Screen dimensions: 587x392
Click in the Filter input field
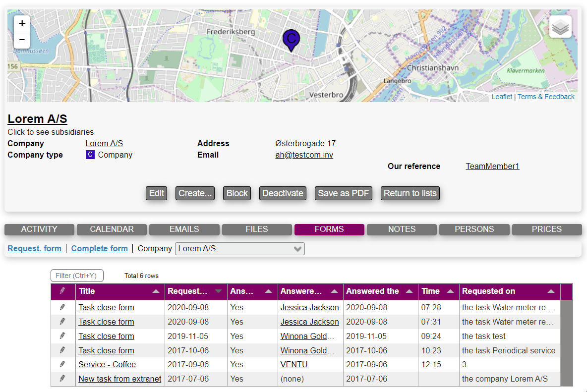[77, 276]
